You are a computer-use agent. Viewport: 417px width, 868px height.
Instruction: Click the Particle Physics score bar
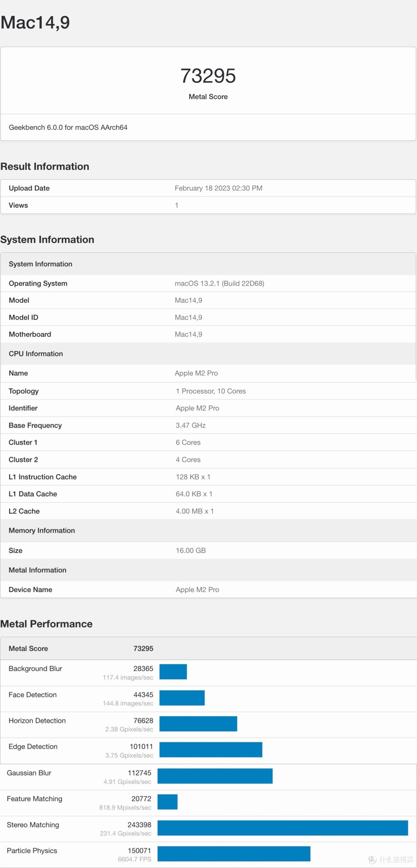[x=234, y=854]
